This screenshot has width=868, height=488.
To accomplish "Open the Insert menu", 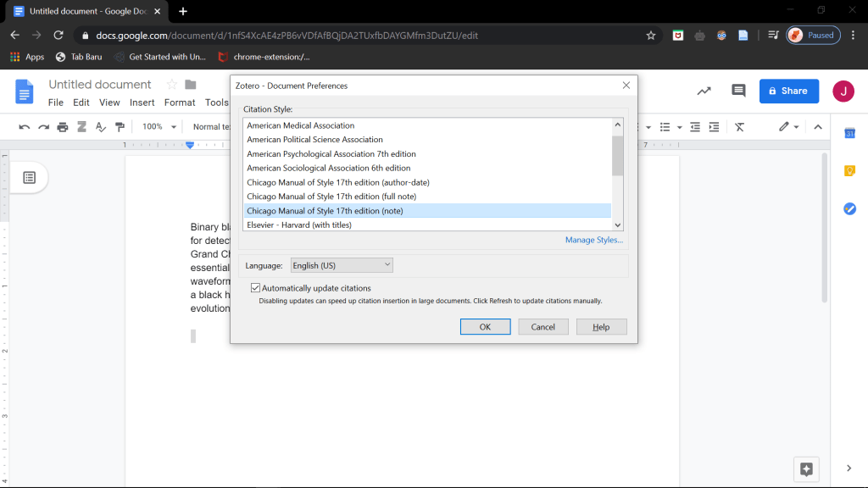I will (x=142, y=103).
